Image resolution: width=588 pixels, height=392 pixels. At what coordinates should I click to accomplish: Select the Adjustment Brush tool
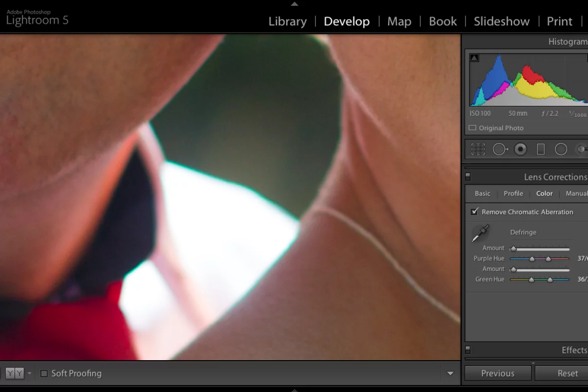582,149
